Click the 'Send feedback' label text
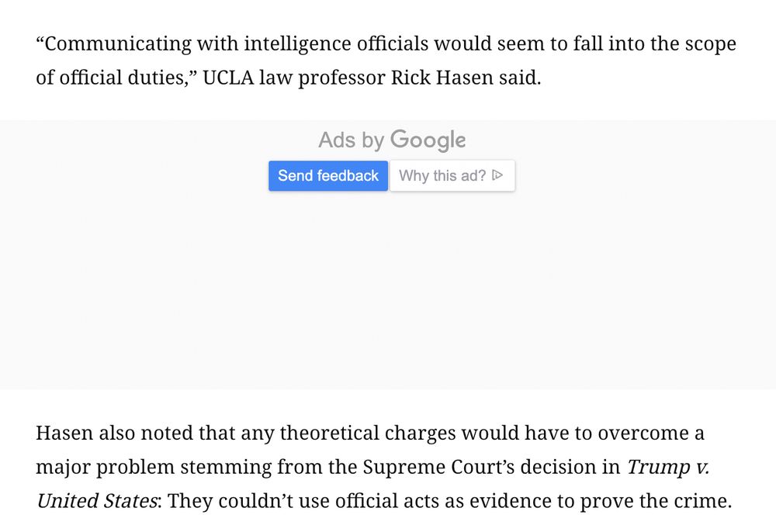Screen dimensions: 776x532 [x=327, y=175]
